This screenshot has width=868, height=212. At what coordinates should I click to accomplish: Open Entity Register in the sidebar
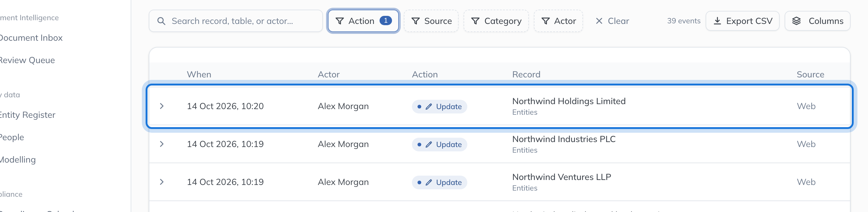pyautogui.click(x=27, y=115)
